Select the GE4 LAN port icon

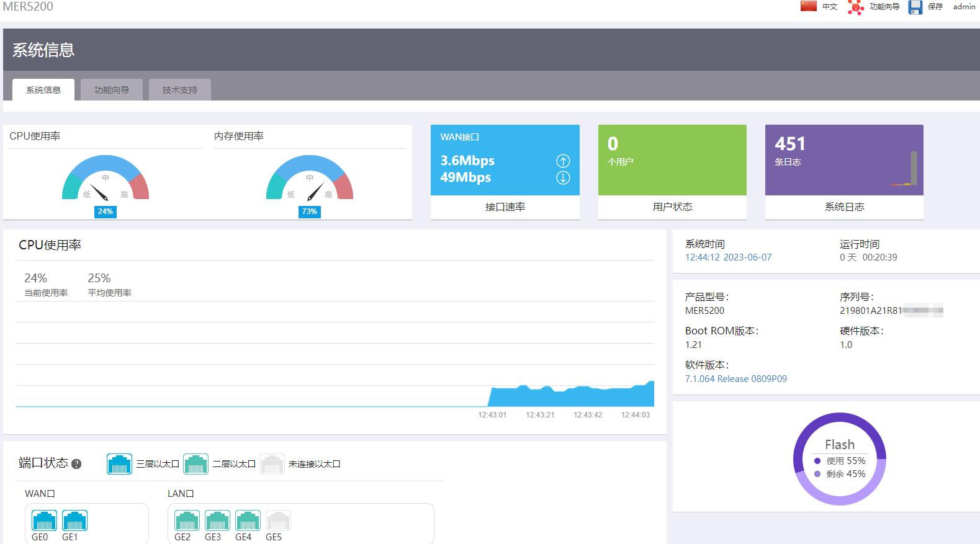click(248, 520)
